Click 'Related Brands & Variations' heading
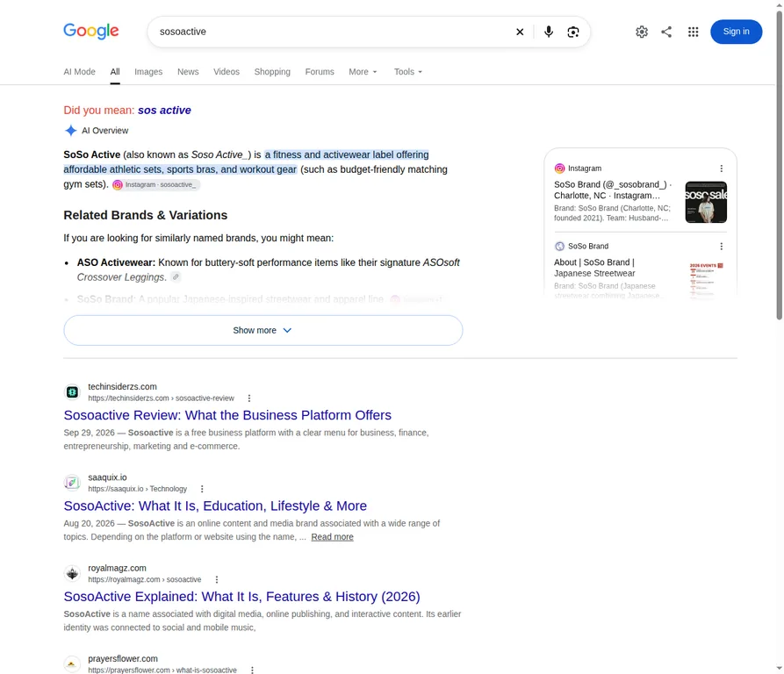 point(146,215)
